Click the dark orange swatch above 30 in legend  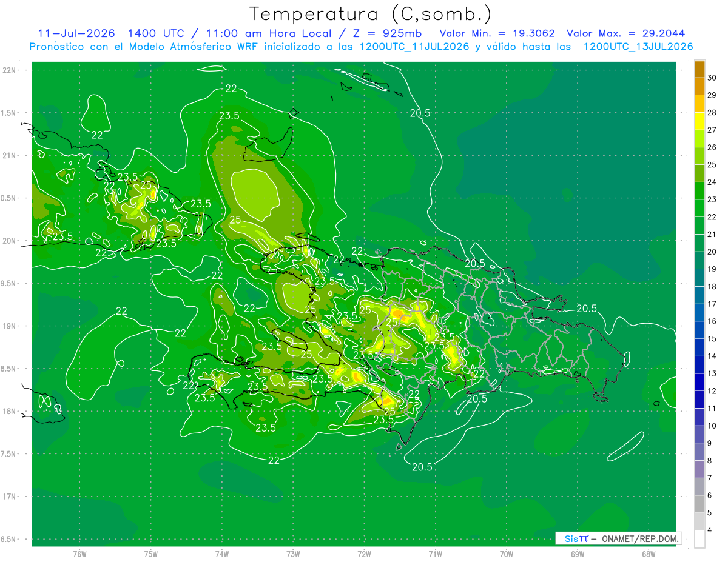699,69
